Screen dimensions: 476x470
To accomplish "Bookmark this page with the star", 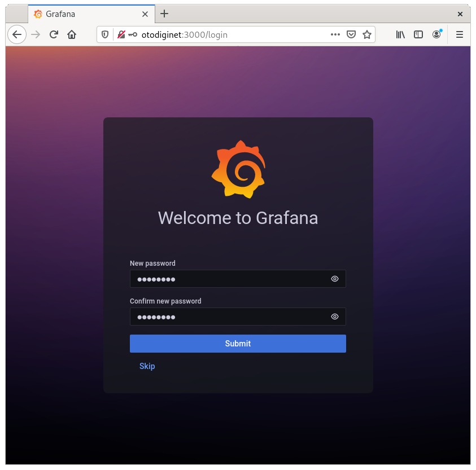I will [367, 34].
